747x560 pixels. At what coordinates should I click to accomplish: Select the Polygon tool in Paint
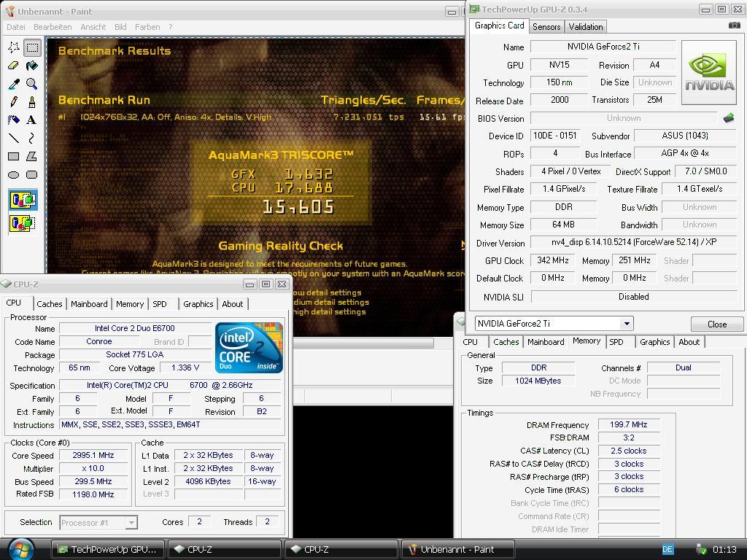pyautogui.click(x=32, y=156)
